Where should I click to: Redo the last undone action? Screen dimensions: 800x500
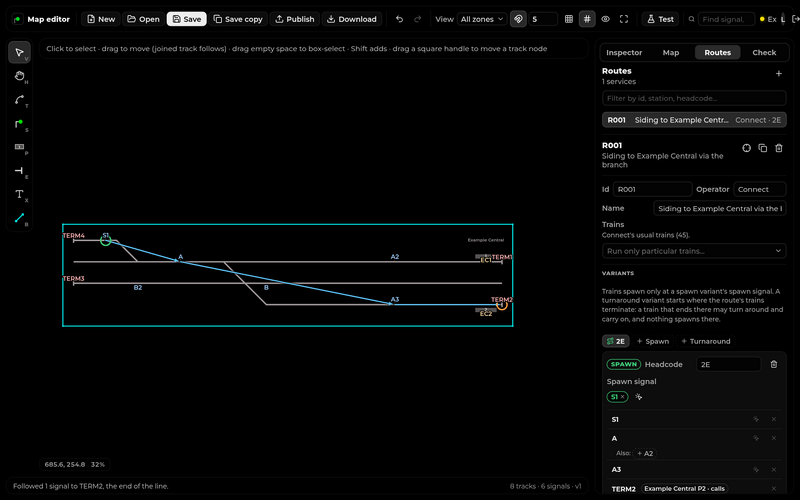point(417,19)
